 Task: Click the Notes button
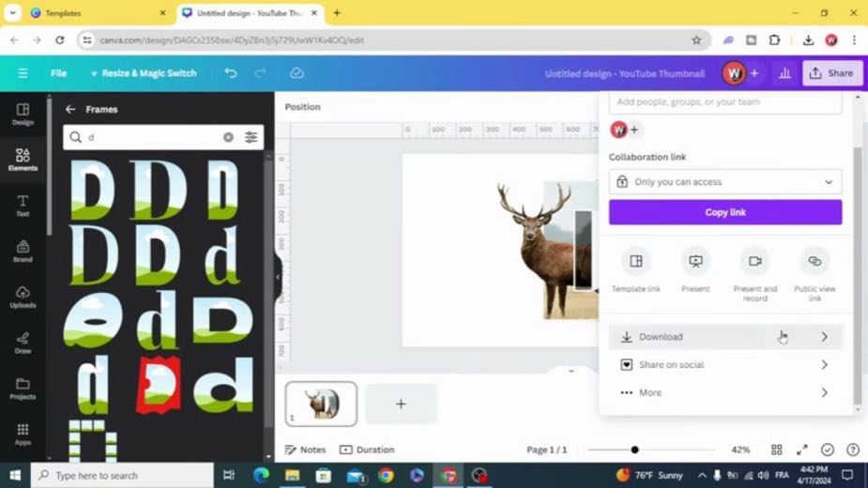point(305,450)
